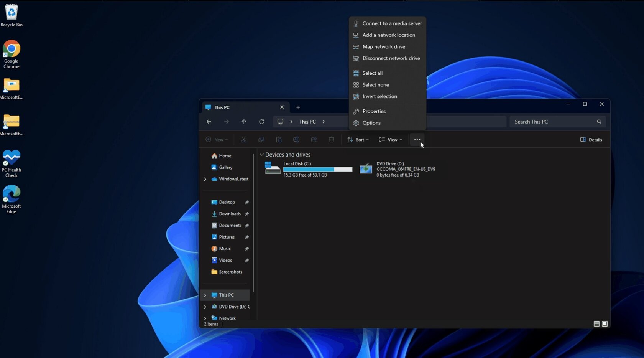
Task: Open the See more ellipsis button
Action: [417, 140]
